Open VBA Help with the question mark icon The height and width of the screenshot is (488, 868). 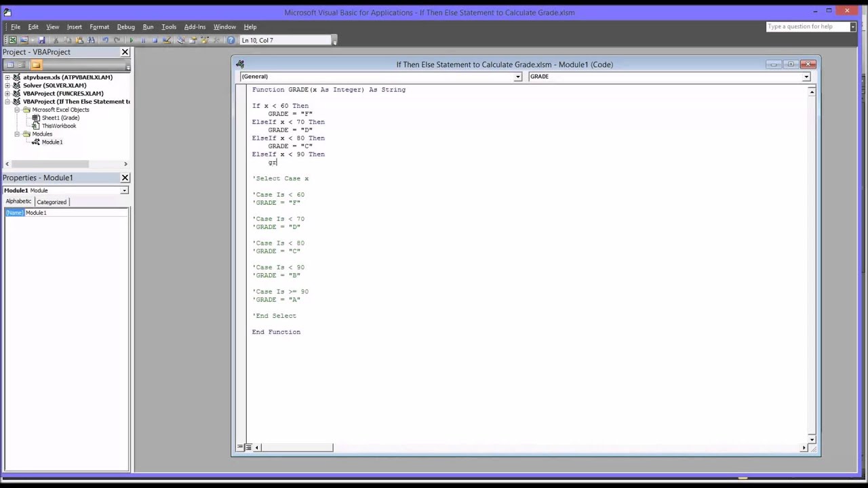(x=231, y=40)
